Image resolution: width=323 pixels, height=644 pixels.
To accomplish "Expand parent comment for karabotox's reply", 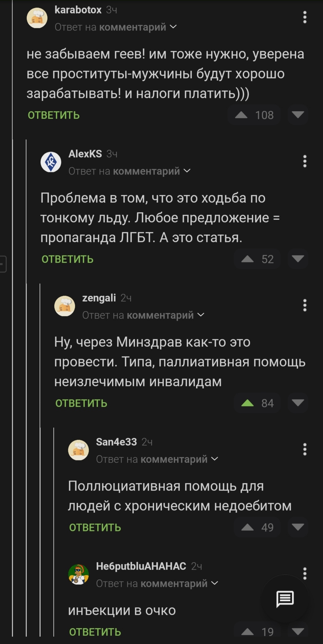I will pyautogui.click(x=173, y=27).
